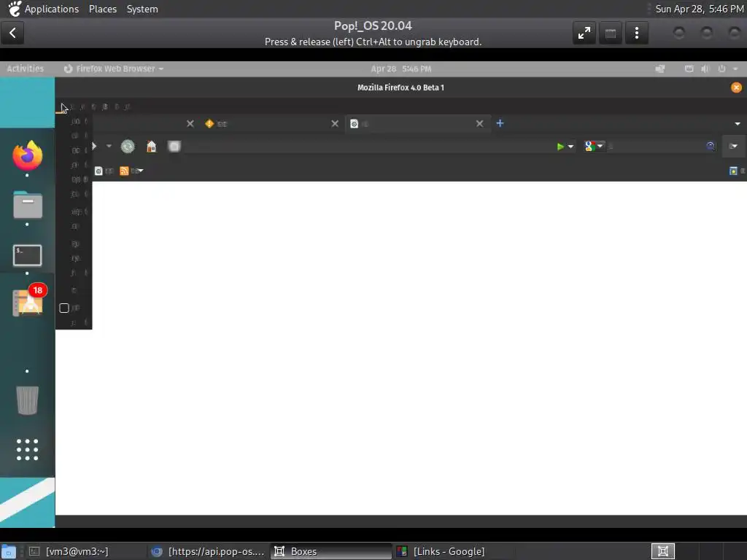Screen dimensions: 747x560
Task: Open the history dropdown next to forward arrow
Action: tap(109, 146)
